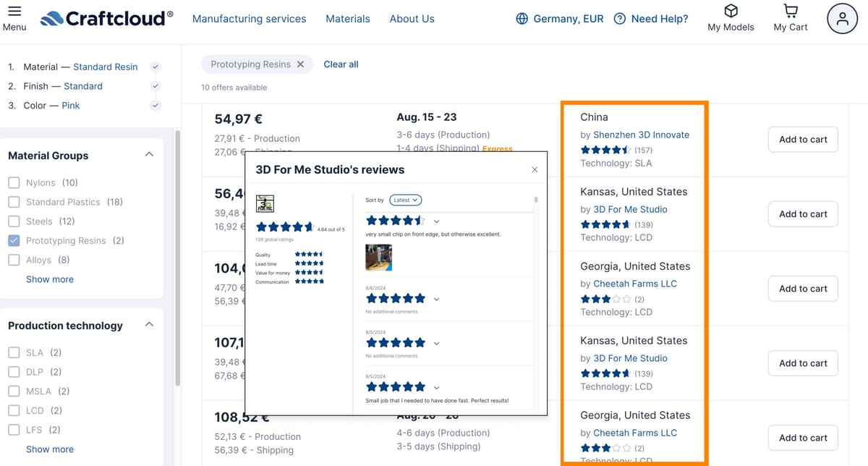Click the reviews popup scrollbar
Viewport: 868px width, 466px height.
pyautogui.click(x=536, y=200)
